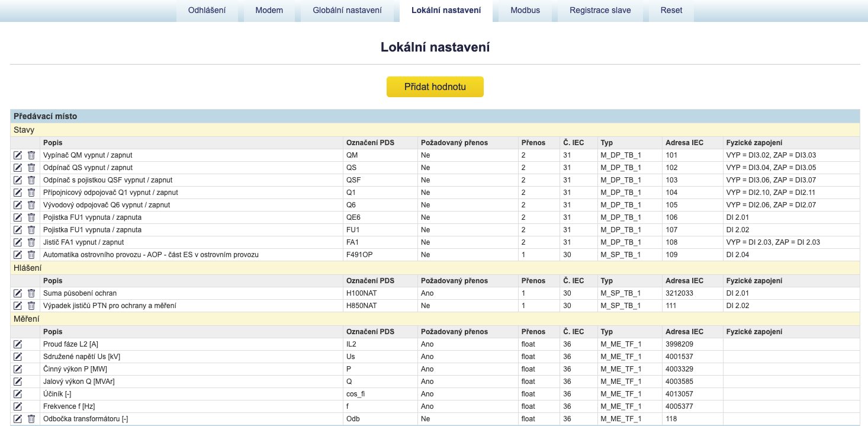Viewport: 868px width, 426px height.
Task: Click the yellow Přidat hodnotu button
Action: point(435,87)
